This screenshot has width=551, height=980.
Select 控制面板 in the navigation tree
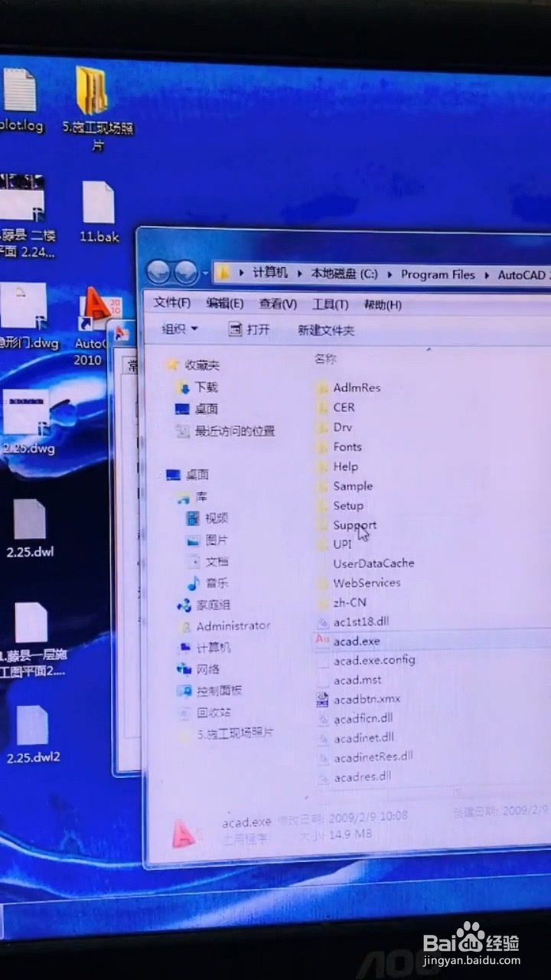(x=209, y=690)
